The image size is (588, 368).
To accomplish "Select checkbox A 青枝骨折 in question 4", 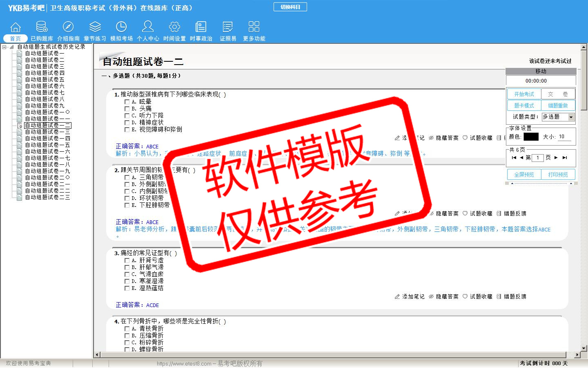I will [127, 329].
